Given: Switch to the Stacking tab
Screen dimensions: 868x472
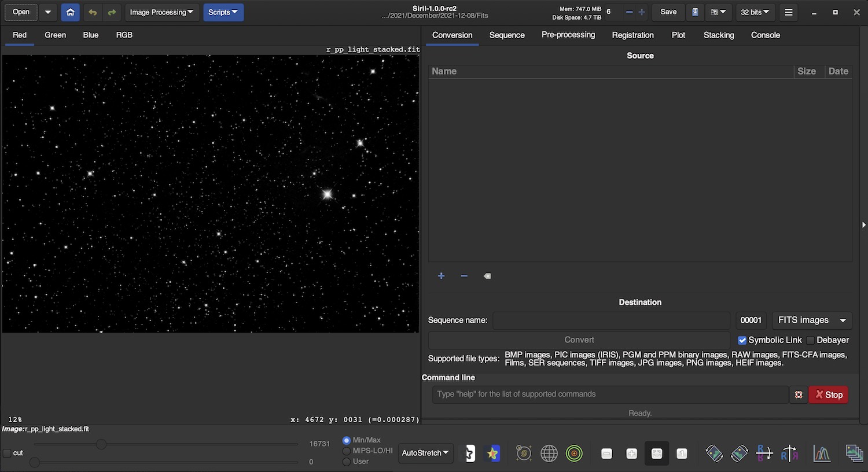Looking at the screenshot, I should tap(719, 35).
